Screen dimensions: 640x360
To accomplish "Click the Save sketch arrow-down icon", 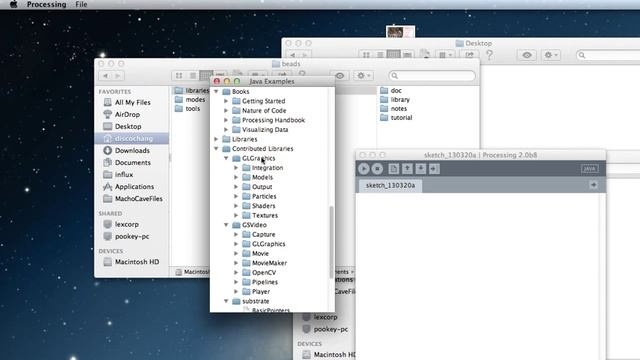I will tap(420, 169).
